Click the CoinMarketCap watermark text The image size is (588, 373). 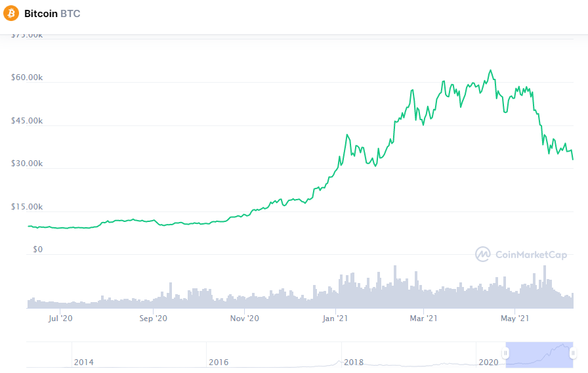[x=531, y=255]
